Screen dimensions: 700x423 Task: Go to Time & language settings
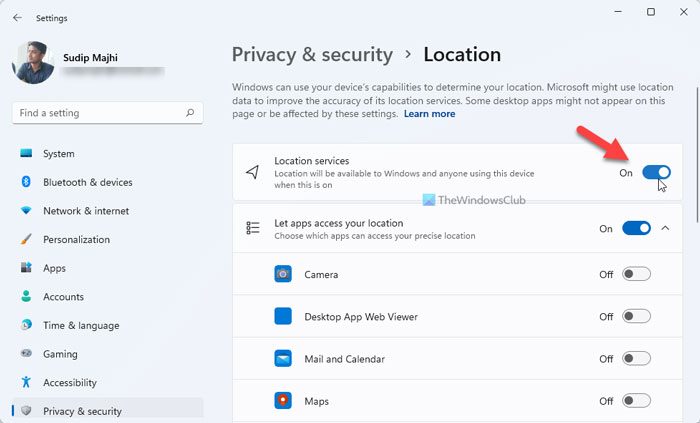click(81, 325)
